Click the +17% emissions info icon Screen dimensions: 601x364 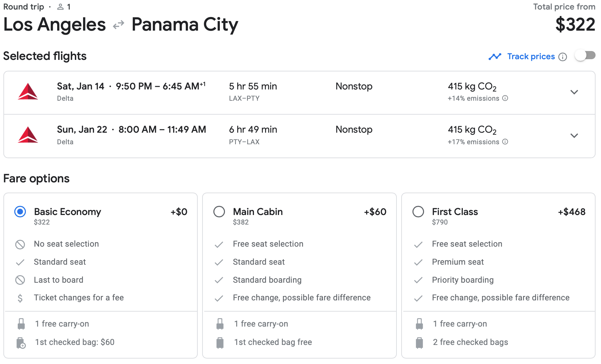pyautogui.click(x=505, y=142)
